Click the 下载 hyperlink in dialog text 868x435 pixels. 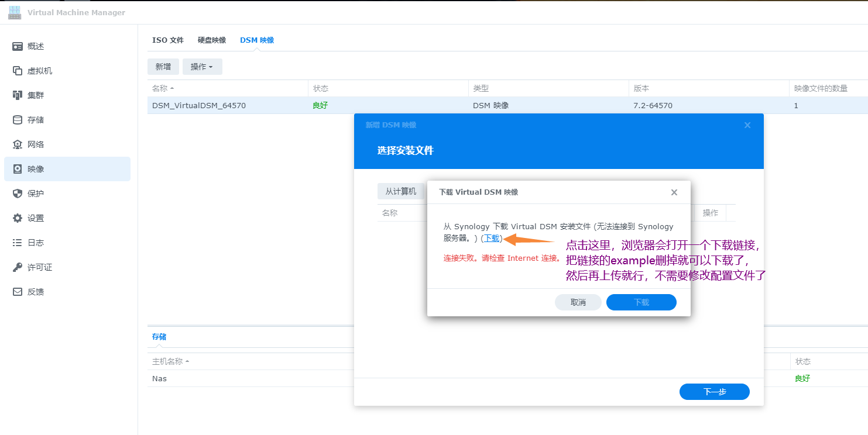point(492,238)
